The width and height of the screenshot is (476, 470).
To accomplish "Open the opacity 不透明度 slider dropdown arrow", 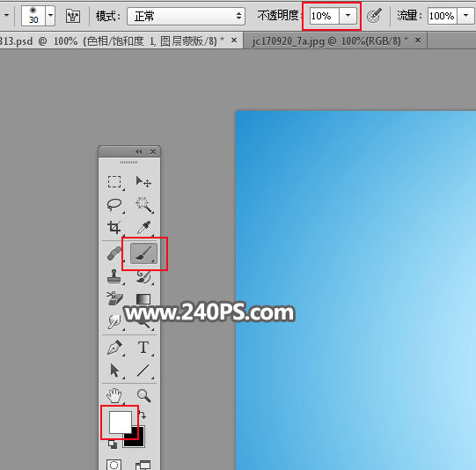I will 348,15.
